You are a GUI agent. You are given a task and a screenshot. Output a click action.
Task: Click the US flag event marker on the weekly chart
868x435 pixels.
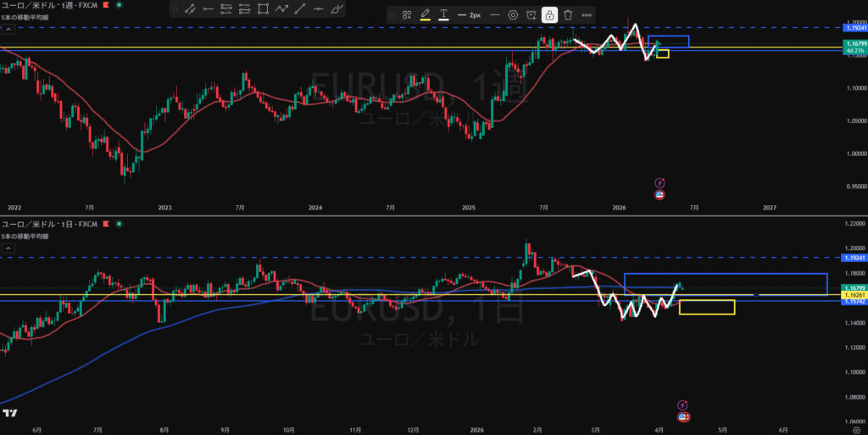tap(659, 195)
